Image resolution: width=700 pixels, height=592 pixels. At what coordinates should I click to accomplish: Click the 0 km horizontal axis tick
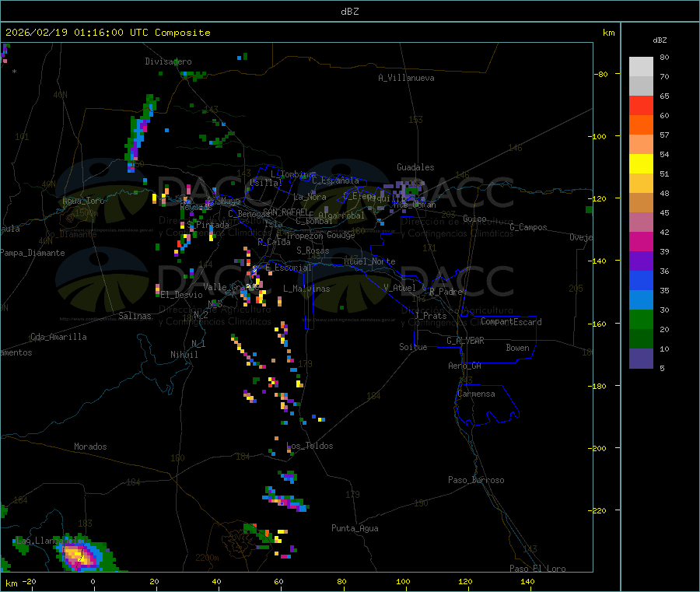pyautogui.click(x=93, y=581)
